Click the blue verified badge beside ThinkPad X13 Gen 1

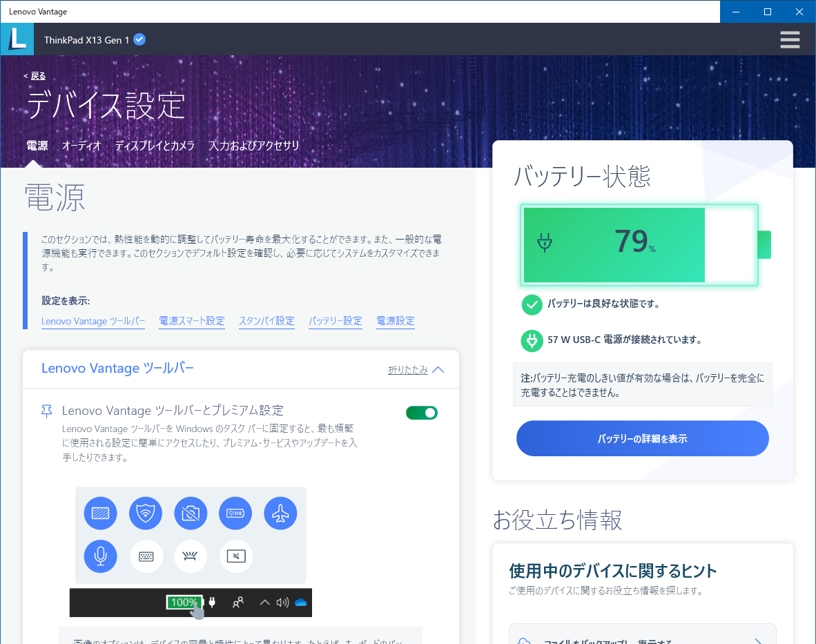139,39
